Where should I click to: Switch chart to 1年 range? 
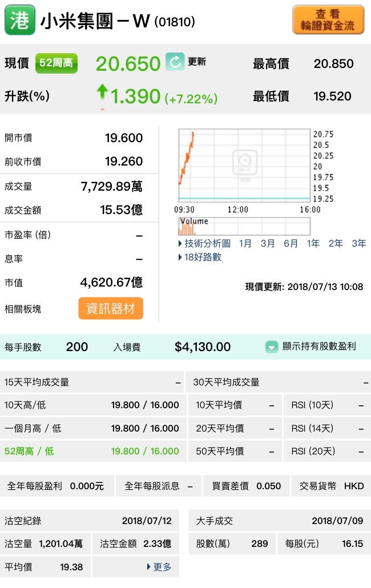313,243
